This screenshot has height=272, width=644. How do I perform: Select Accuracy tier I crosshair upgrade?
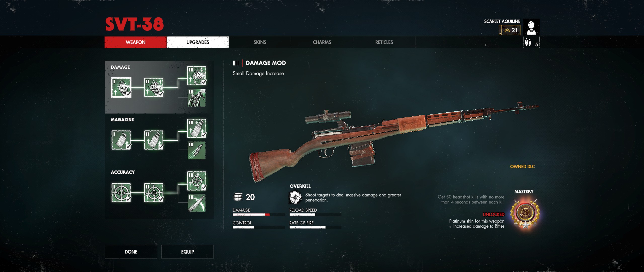click(121, 193)
